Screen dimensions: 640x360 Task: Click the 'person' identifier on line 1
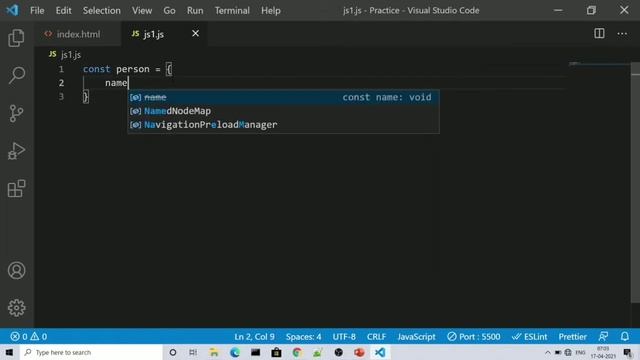(133, 69)
